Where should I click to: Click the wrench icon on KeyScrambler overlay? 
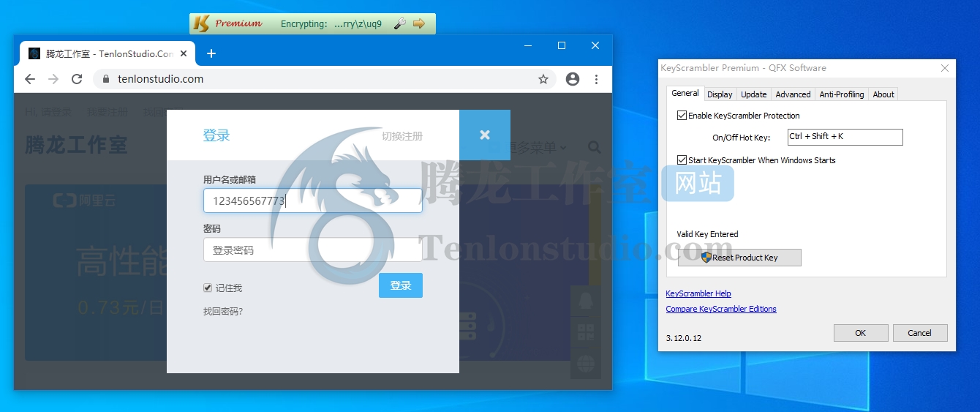pyautogui.click(x=399, y=23)
